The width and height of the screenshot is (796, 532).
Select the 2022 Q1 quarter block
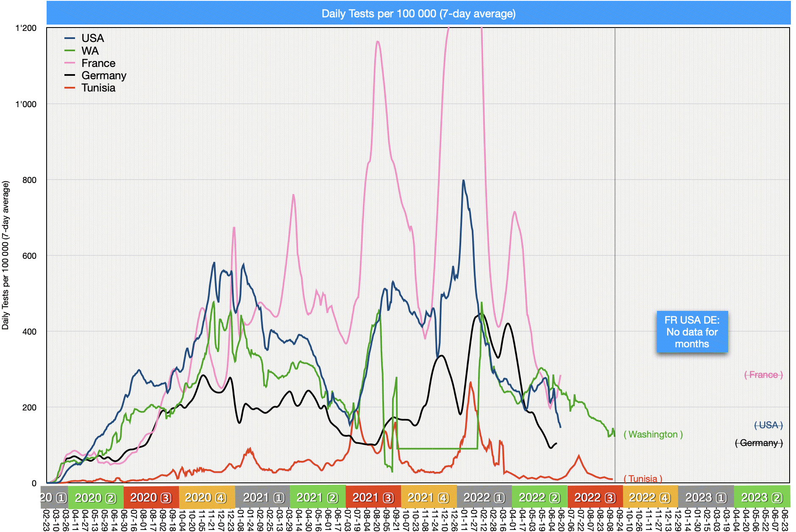tap(484, 497)
